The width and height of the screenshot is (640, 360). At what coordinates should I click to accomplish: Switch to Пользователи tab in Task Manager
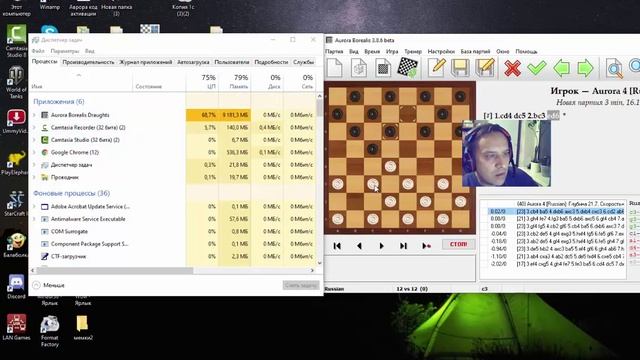coord(232,62)
